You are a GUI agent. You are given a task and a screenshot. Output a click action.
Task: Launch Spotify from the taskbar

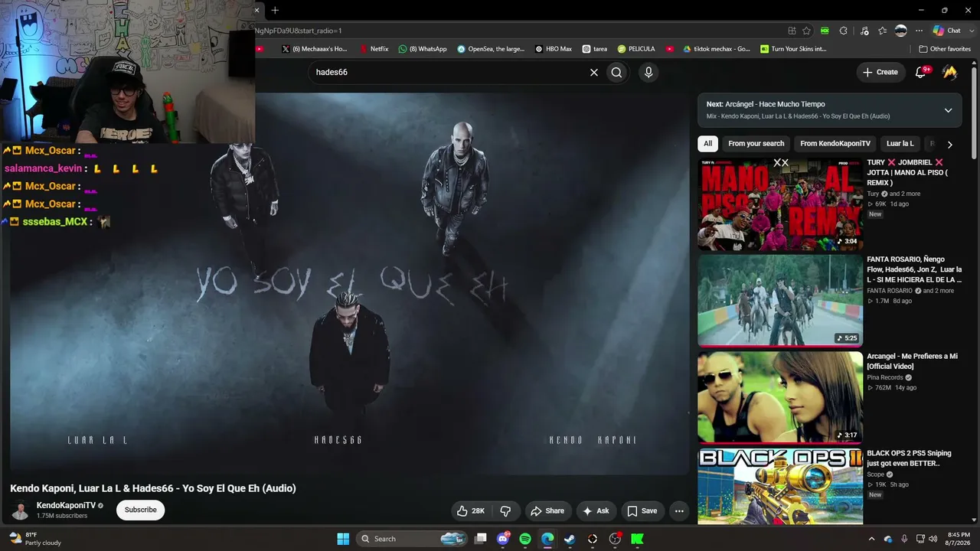tap(525, 539)
